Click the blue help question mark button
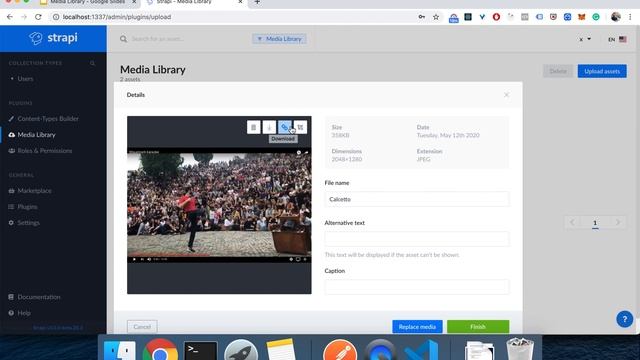The width and height of the screenshot is (640, 360). (624, 319)
